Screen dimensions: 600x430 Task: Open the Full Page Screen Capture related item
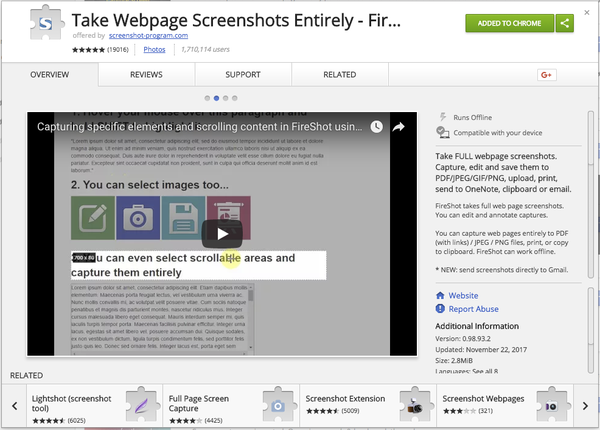[232, 406]
